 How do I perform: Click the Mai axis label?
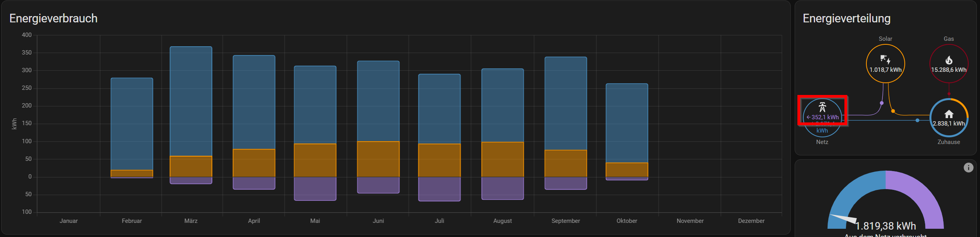[315, 221]
